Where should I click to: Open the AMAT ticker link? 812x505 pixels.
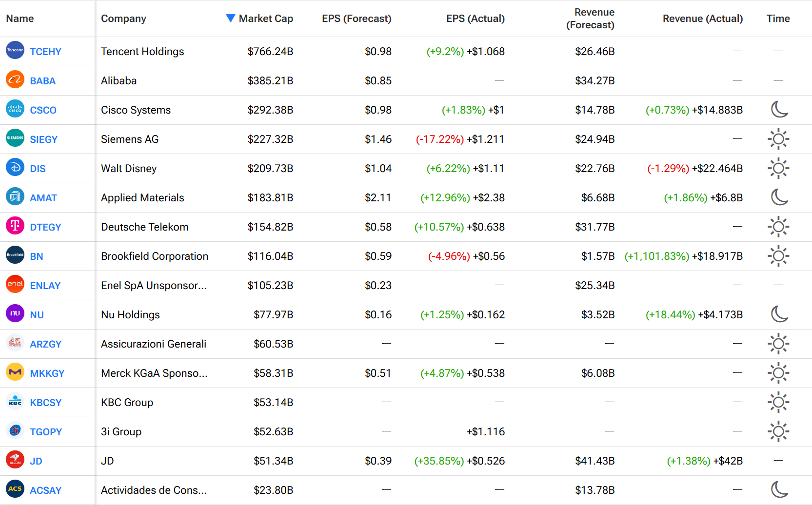tap(43, 198)
